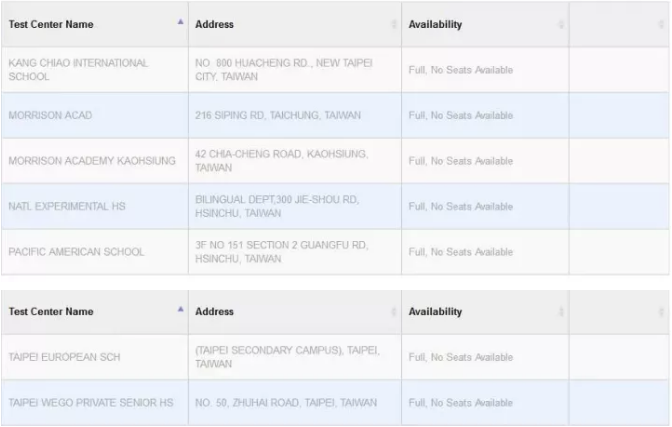672x427 pixels.
Task: Select the Morrison Acad row
Action: coord(335,115)
